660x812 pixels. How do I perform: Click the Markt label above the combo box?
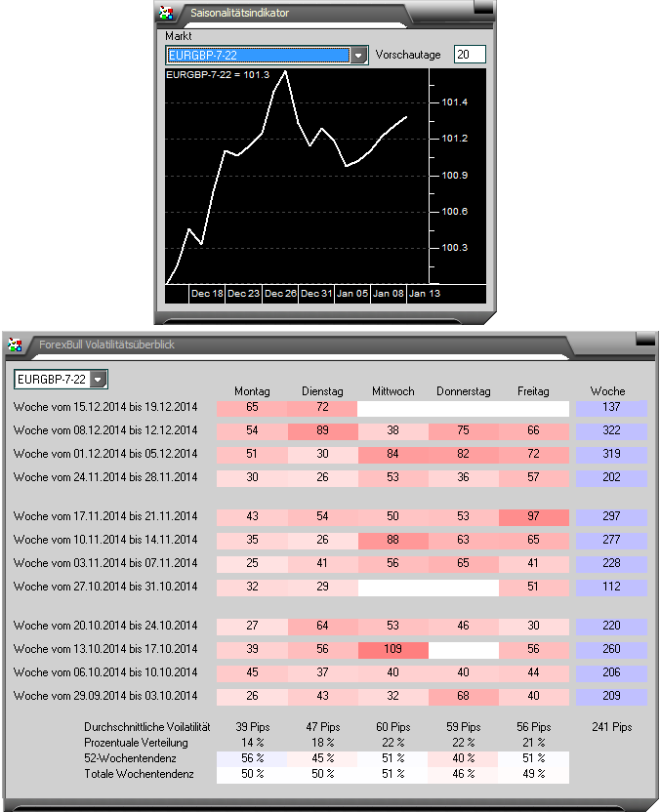tap(179, 36)
